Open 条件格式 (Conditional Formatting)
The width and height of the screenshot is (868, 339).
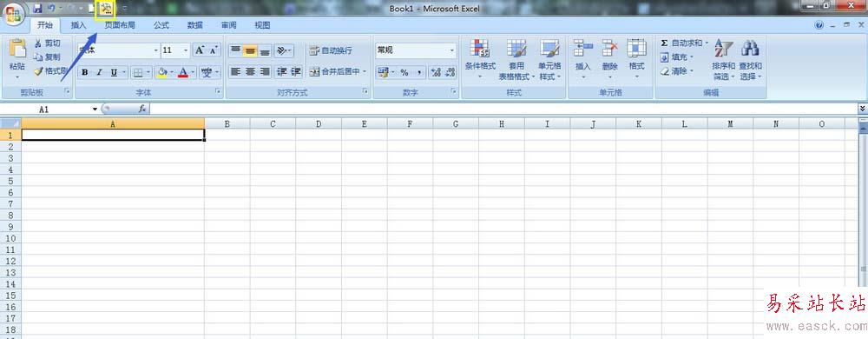pos(480,60)
